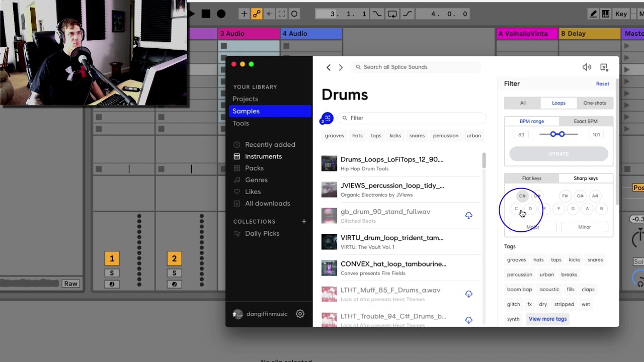The image size is (644, 362).
Task: Select the Loops tab
Action: pyautogui.click(x=558, y=103)
